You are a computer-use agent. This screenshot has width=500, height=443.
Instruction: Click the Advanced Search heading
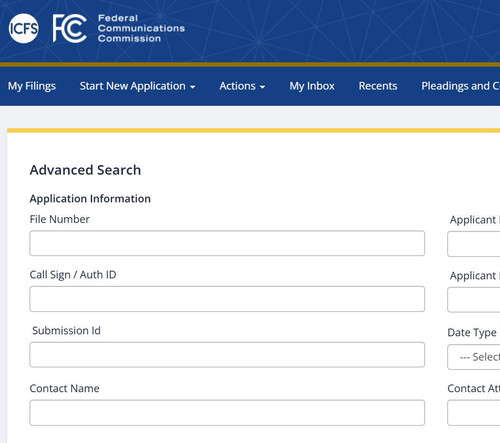(85, 170)
